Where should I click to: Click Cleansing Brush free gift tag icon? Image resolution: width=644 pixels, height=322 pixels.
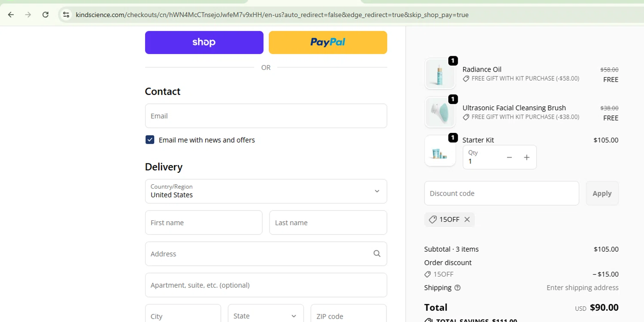click(x=466, y=117)
